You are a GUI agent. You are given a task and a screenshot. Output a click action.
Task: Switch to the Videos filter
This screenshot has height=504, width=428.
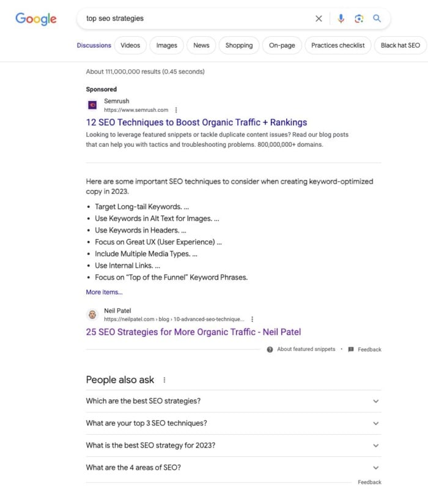[130, 45]
